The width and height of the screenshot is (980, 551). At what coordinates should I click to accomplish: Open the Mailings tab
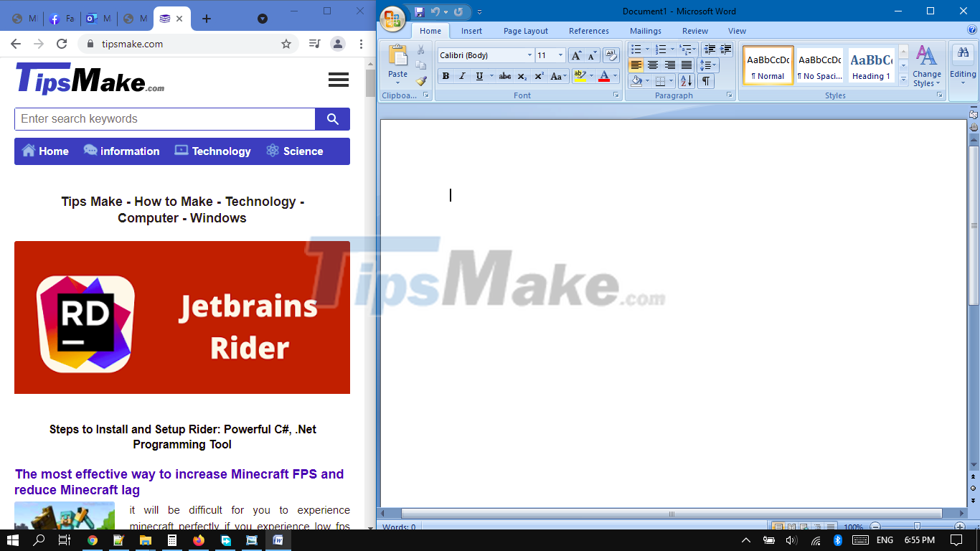[x=645, y=31]
